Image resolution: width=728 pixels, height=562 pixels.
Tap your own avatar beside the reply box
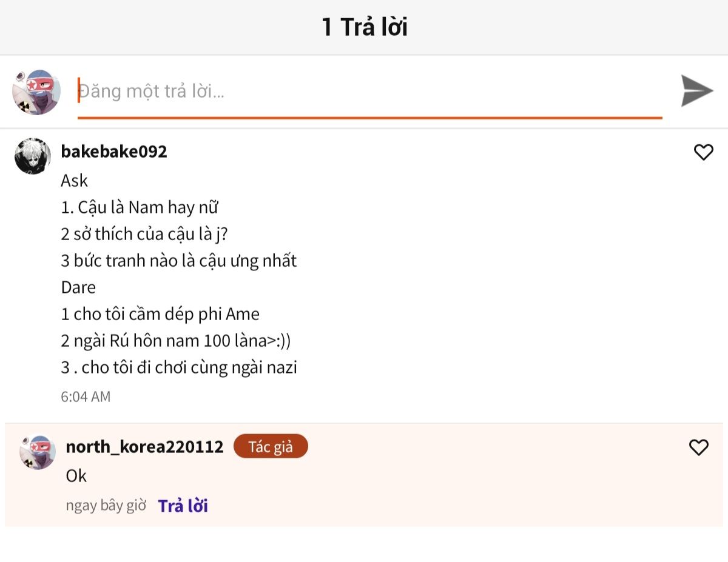tap(36, 92)
